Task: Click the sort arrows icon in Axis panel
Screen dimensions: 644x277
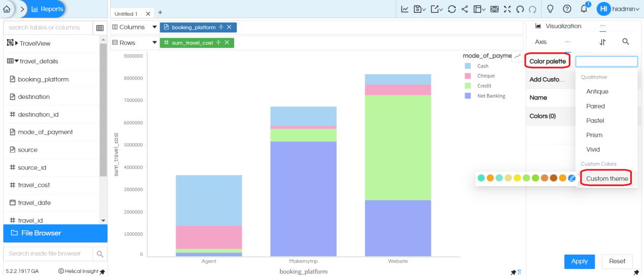Action: (x=603, y=42)
